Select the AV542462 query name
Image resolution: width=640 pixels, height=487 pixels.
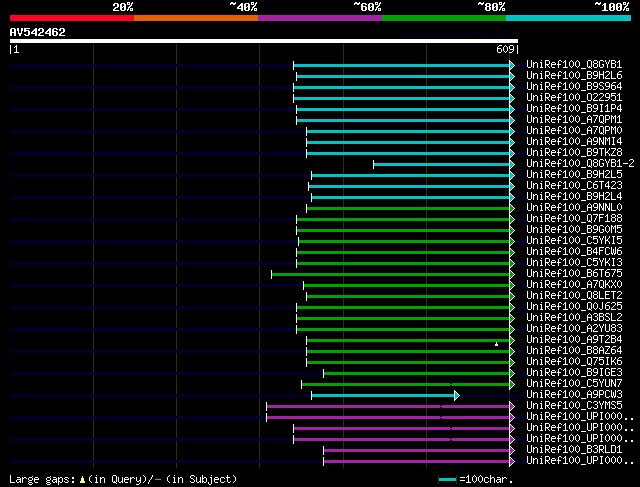[x=38, y=32]
